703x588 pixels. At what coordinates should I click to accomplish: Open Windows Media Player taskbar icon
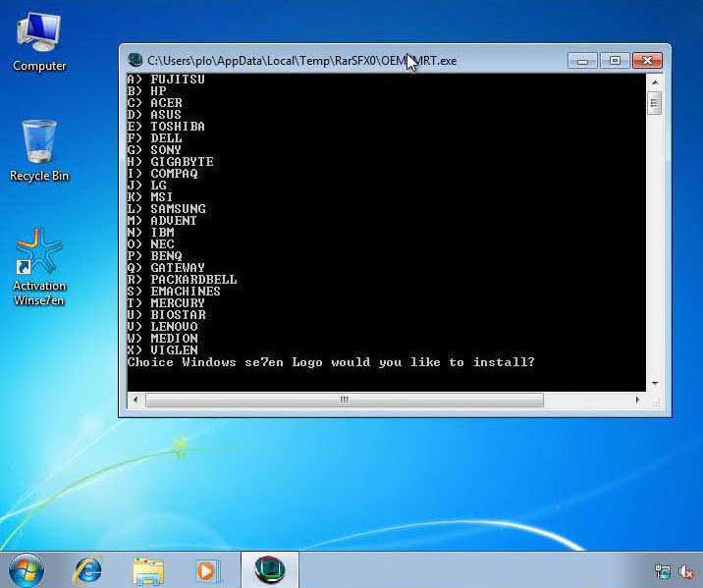(208, 571)
